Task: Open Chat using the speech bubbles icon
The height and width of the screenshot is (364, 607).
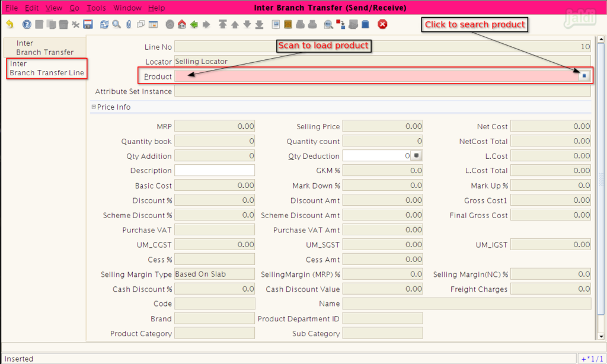Action: click(141, 24)
